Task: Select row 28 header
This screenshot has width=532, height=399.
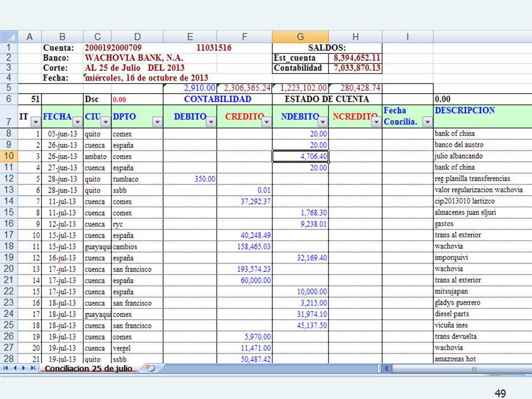Action: 9,359
